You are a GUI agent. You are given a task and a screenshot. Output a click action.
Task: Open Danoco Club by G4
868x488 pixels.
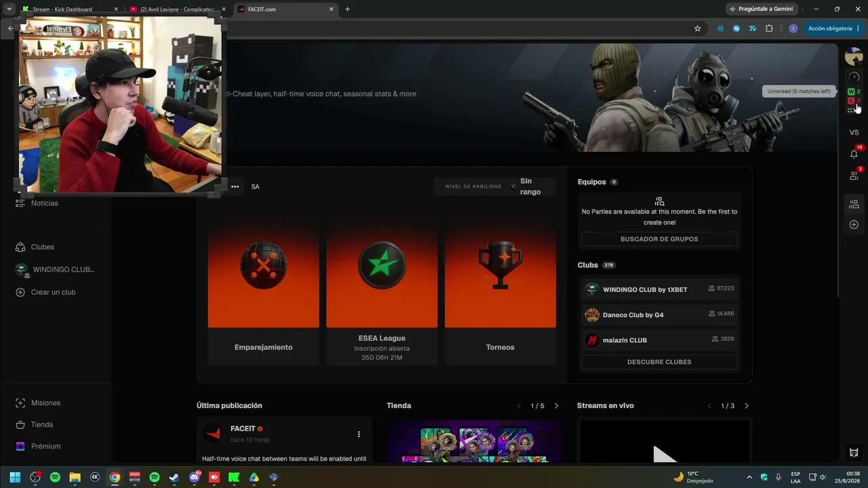click(659, 314)
